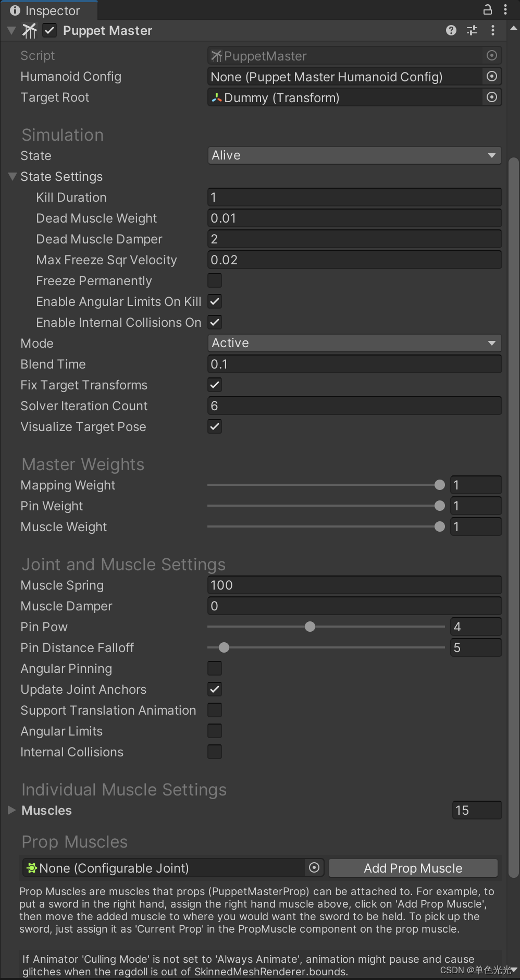Image resolution: width=520 pixels, height=980 pixels.
Task: Open object picker for Target Root
Action: (x=492, y=97)
